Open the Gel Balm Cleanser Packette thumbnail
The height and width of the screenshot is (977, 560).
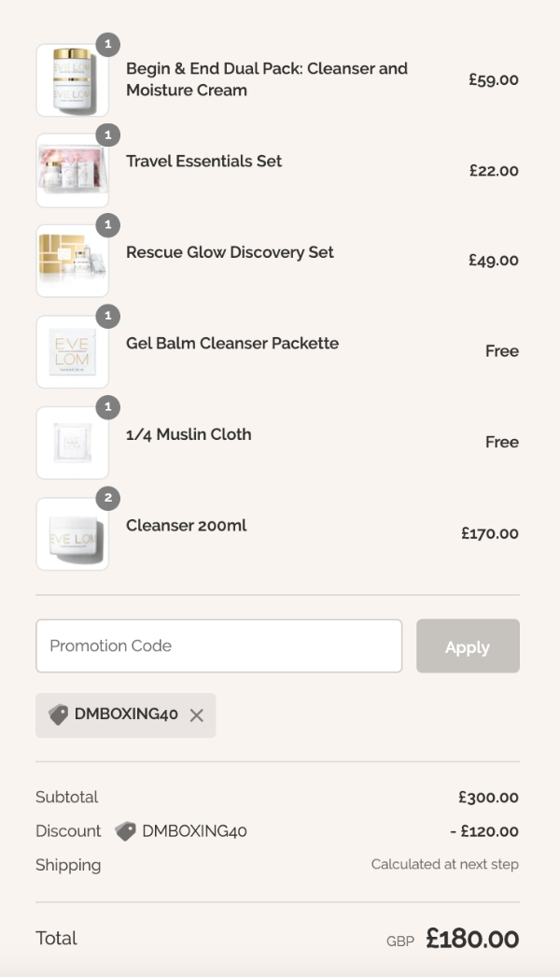coord(72,352)
